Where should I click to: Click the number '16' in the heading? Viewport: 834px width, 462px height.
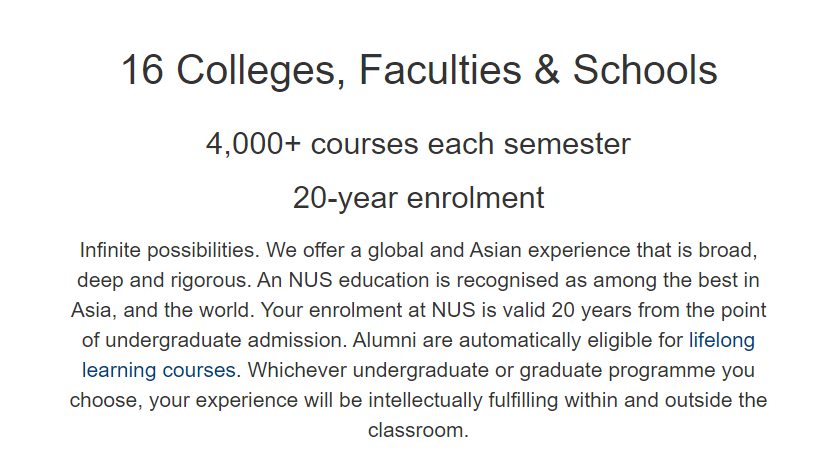(x=142, y=70)
